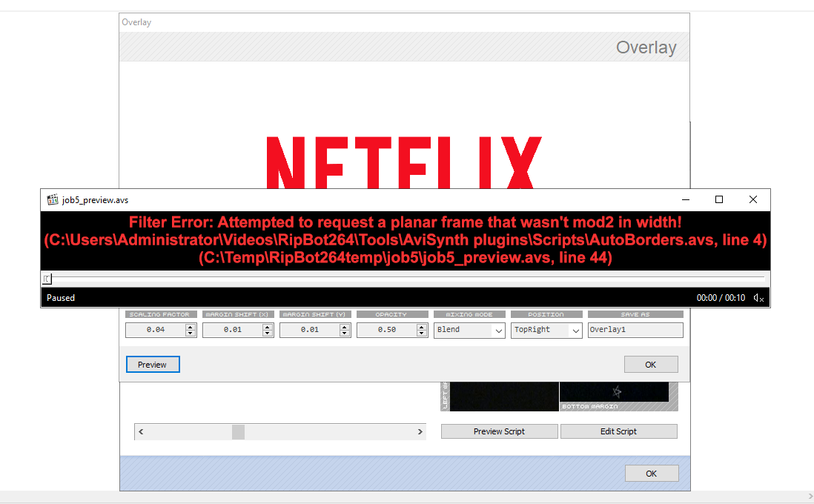Screen dimensions: 814x504
Task: Click the Preview button in Overlay dialog
Action: pyautogui.click(x=153, y=365)
